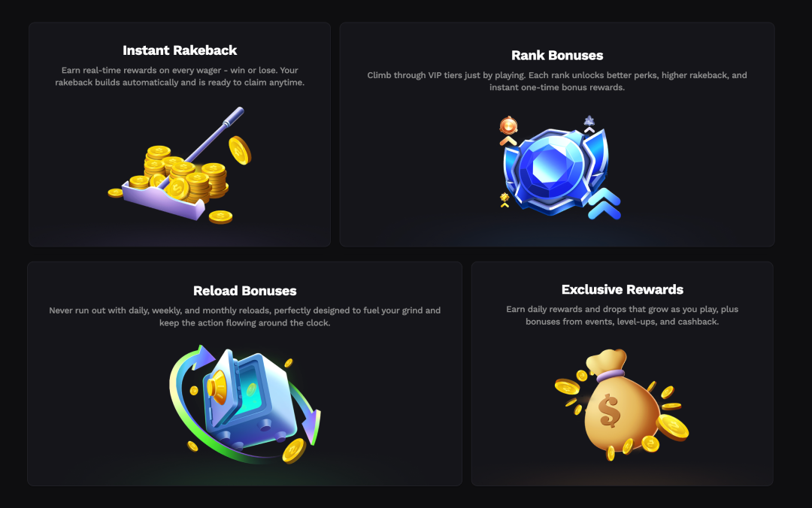Click the rake and gold coins illustration
812x508 pixels.
180,166
